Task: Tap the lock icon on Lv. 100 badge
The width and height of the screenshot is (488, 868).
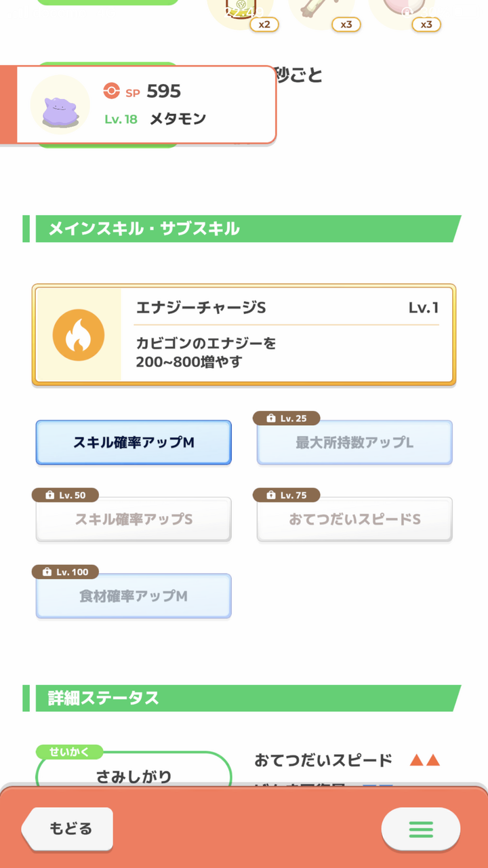Action: point(47,572)
